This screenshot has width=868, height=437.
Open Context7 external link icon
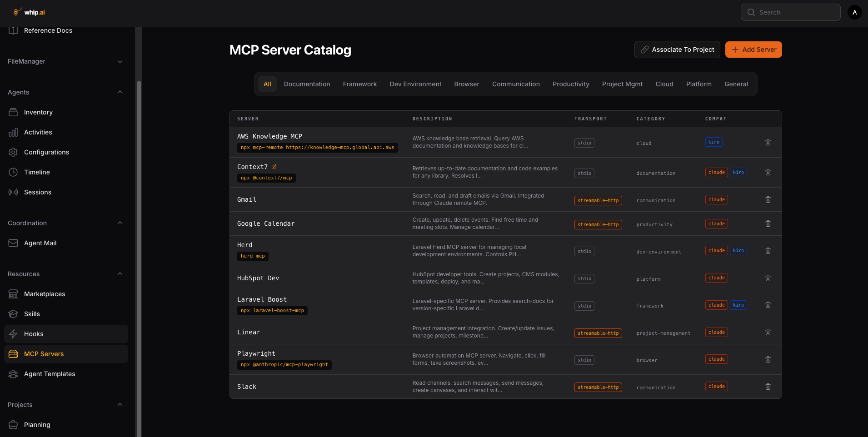click(274, 166)
